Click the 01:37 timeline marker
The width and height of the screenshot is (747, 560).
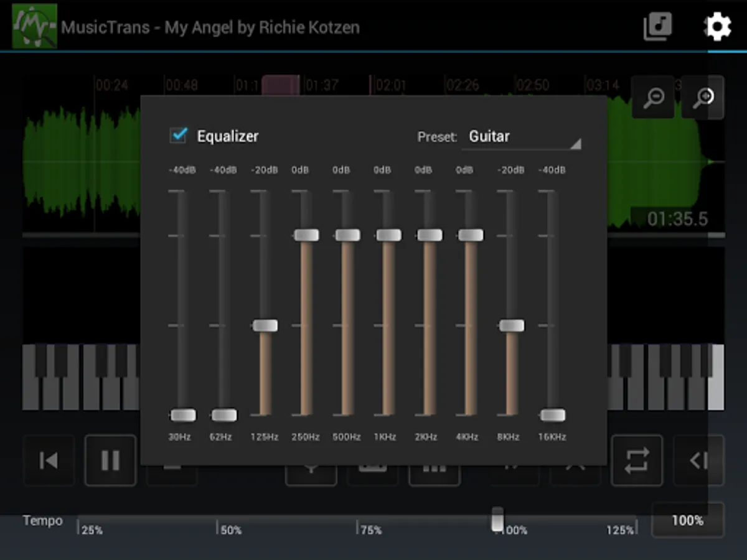pyautogui.click(x=322, y=85)
